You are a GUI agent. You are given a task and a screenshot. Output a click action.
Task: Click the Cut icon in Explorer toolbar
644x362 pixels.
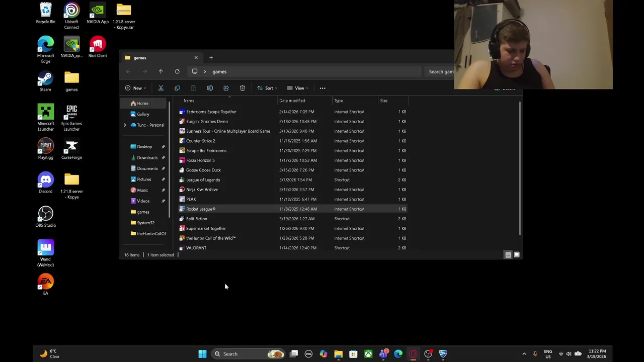161,88
